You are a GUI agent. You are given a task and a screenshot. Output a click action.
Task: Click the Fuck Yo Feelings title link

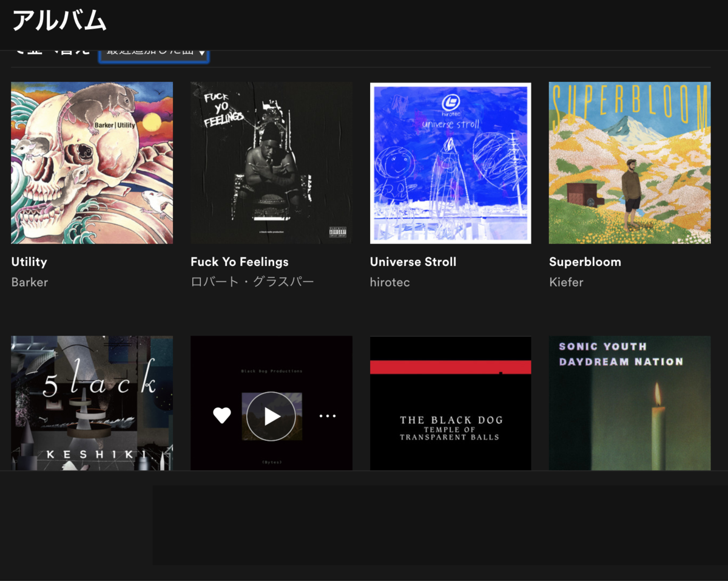240,262
